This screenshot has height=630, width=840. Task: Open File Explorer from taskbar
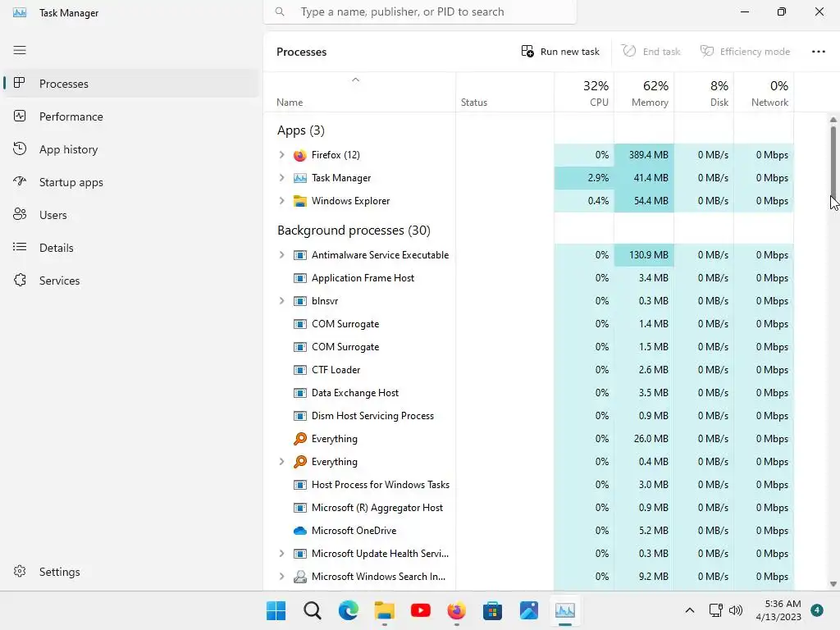pyautogui.click(x=384, y=610)
